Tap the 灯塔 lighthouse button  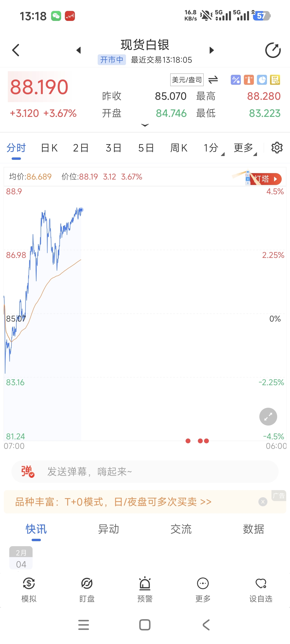(x=265, y=179)
